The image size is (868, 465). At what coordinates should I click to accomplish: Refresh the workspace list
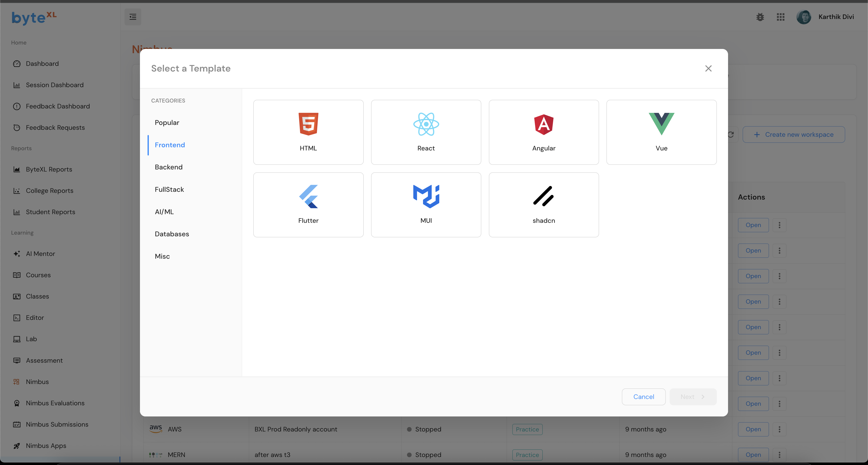(x=731, y=134)
